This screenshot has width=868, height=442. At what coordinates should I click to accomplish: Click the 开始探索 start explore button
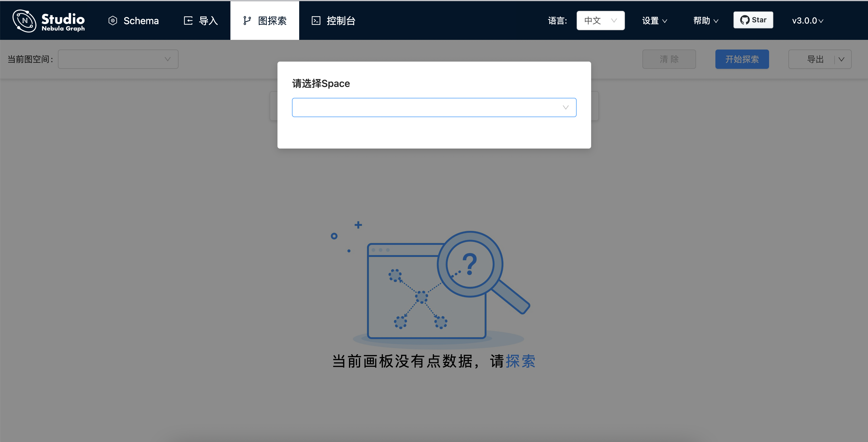pyautogui.click(x=742, y=59)
